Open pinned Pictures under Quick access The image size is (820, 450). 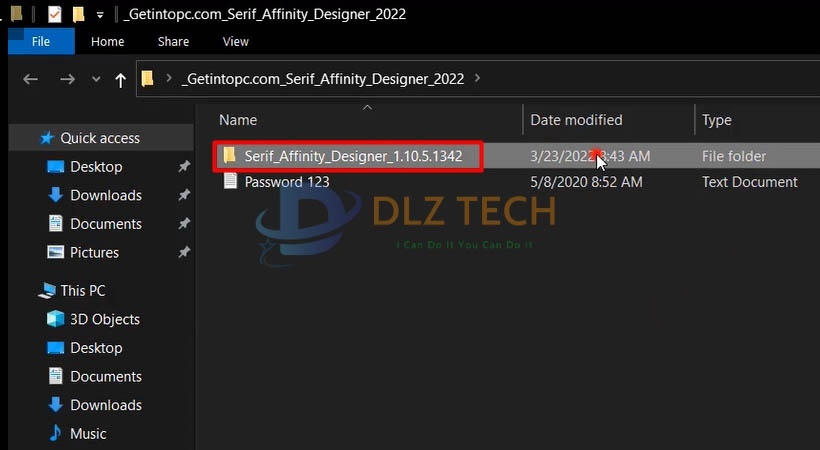94,253
